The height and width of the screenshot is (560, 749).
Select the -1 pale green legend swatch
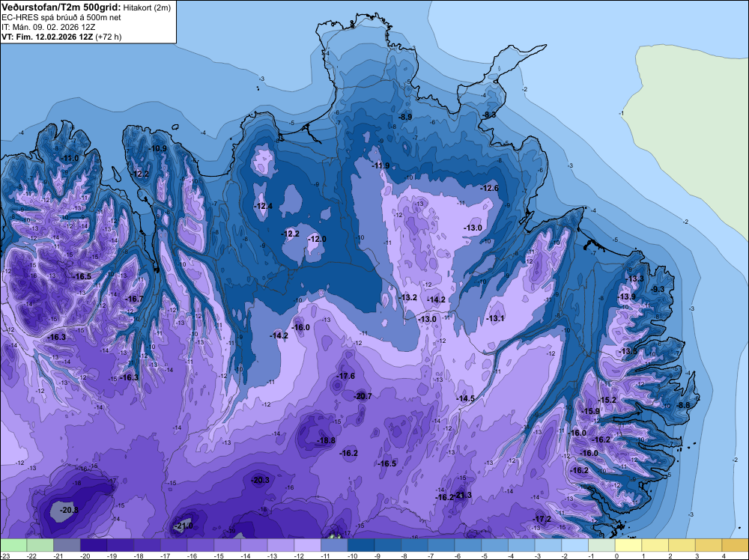(602, 545)
